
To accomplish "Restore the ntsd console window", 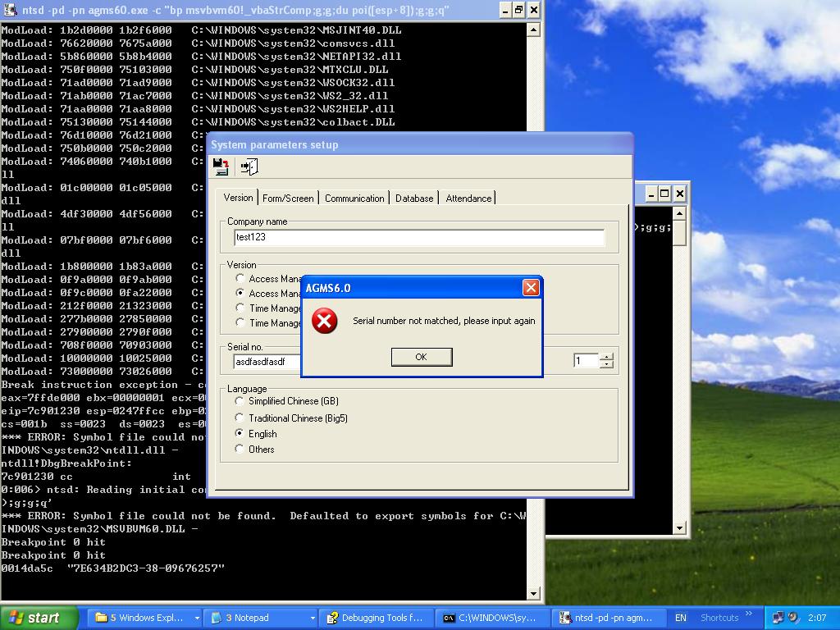I will coord(519,10).
